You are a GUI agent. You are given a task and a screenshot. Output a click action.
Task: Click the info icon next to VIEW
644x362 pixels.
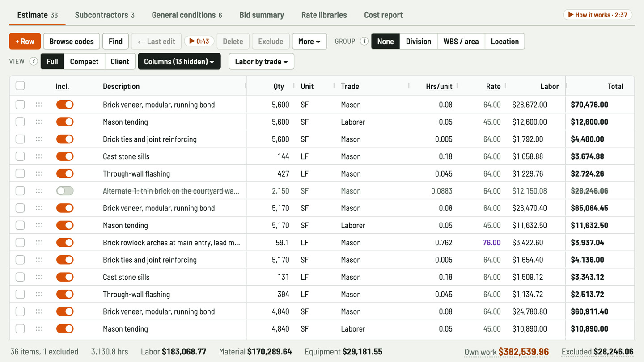coord(34,61)
